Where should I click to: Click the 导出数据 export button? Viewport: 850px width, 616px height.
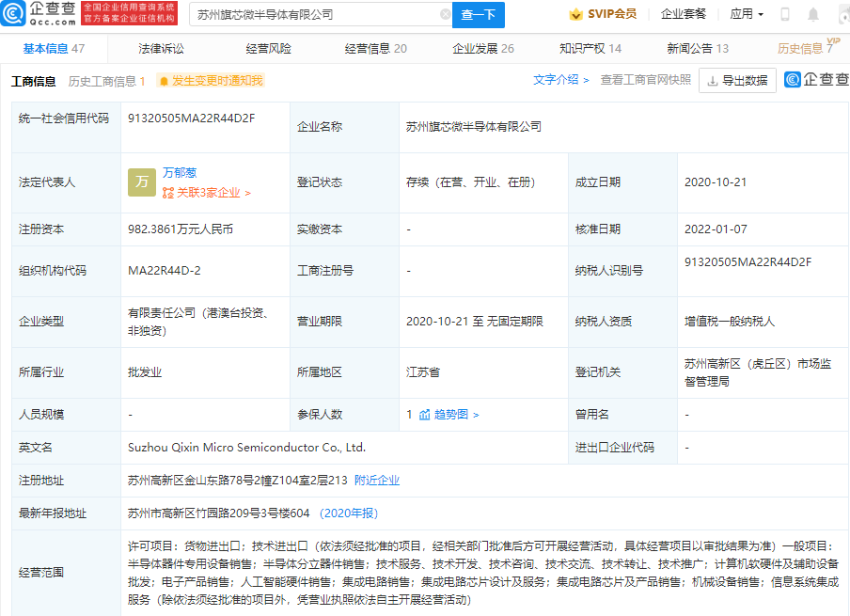pyautogui.click(x=737, y=81)
